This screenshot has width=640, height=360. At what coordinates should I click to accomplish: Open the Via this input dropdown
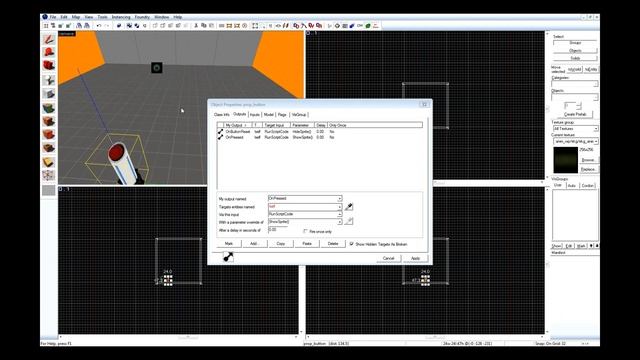[339, 214]
